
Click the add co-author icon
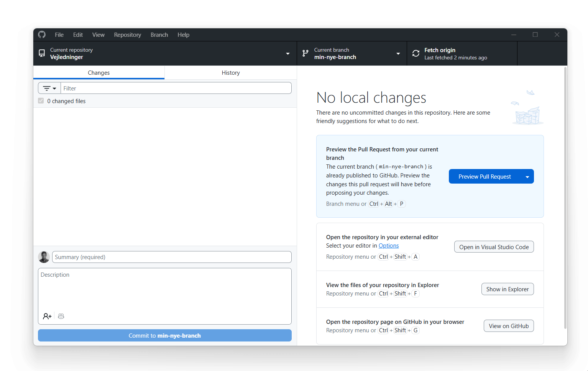pyautogui.click(x=47, y=316)
